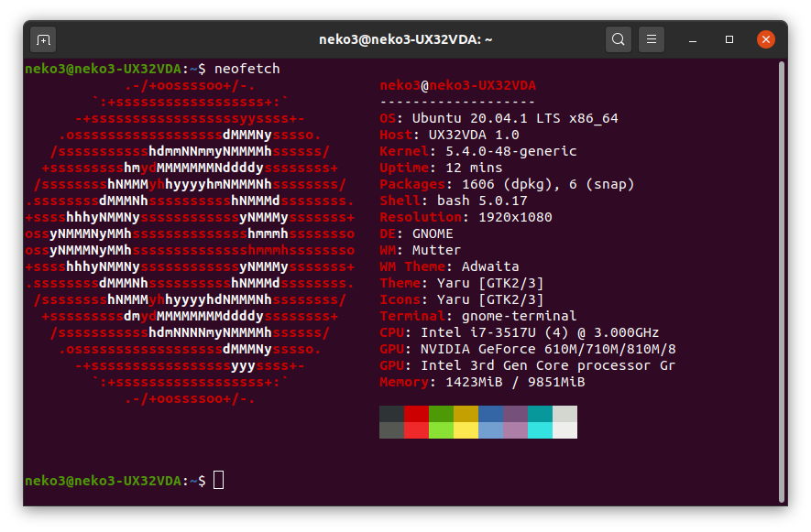Image resolution: width=811 pixels, height=532 pixels.
Task: Click the bottom prompt neko3@neko3-UX32VDA
Action: pos(103,481)
